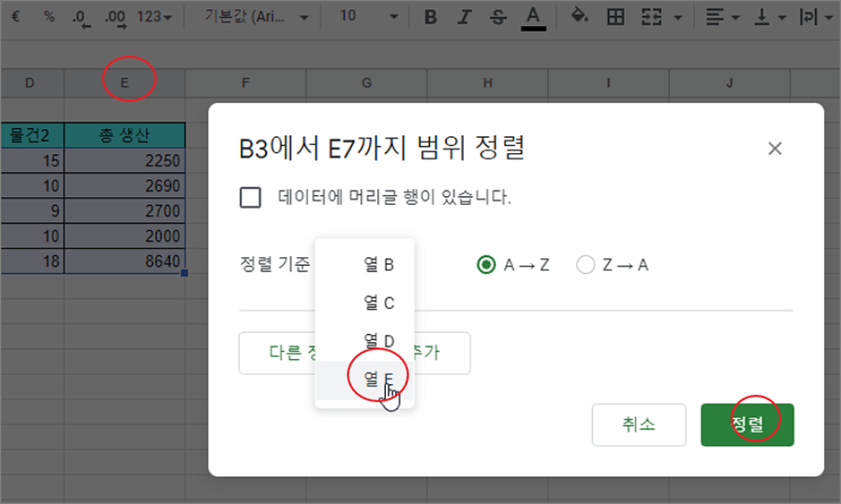Viewport: 841px width, 504px height.
Task: Click the cell containing 15
Action: pyautogui.click(x=32, y=160)
